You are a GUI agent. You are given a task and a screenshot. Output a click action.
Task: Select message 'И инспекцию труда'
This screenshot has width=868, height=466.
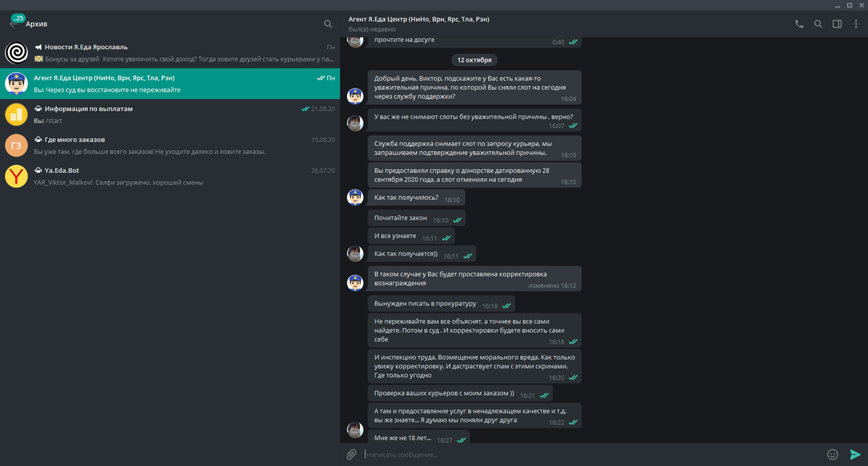coord(475,366)
